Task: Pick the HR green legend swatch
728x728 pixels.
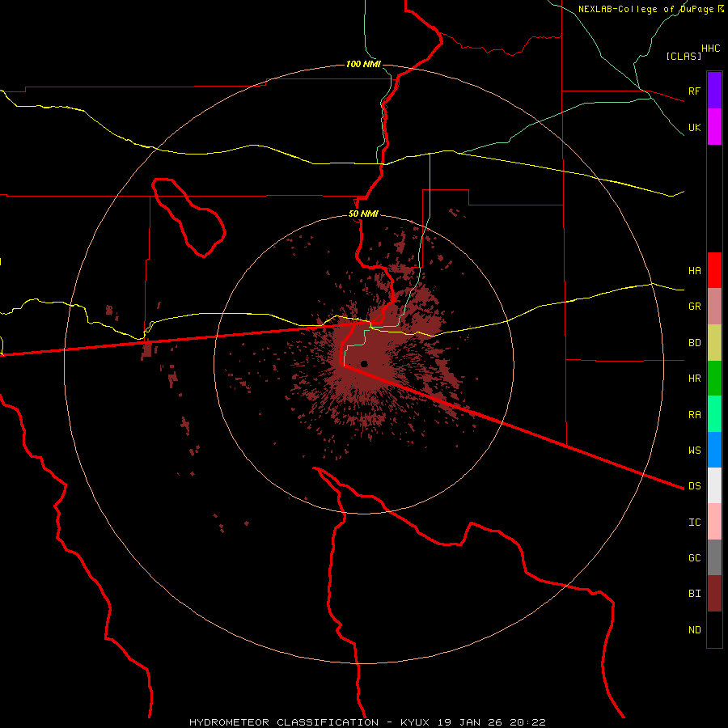Action: pos(714,379)
